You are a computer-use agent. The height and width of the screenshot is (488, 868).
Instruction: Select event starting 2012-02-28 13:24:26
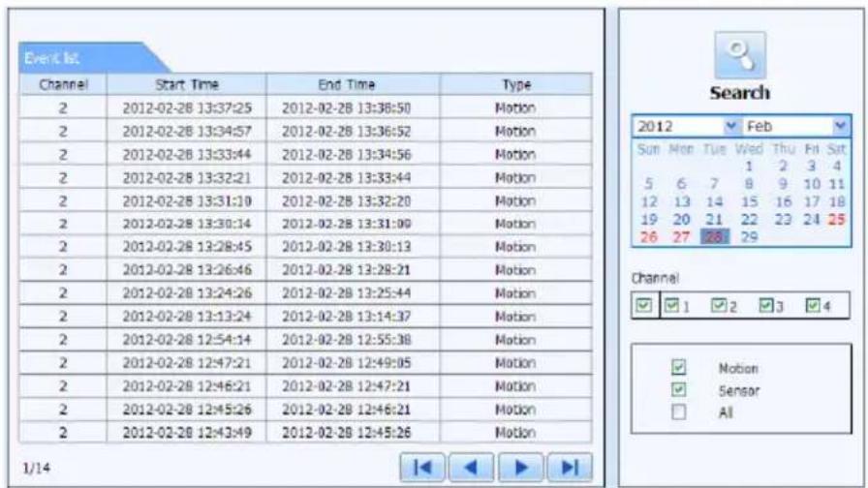[305, 293]
